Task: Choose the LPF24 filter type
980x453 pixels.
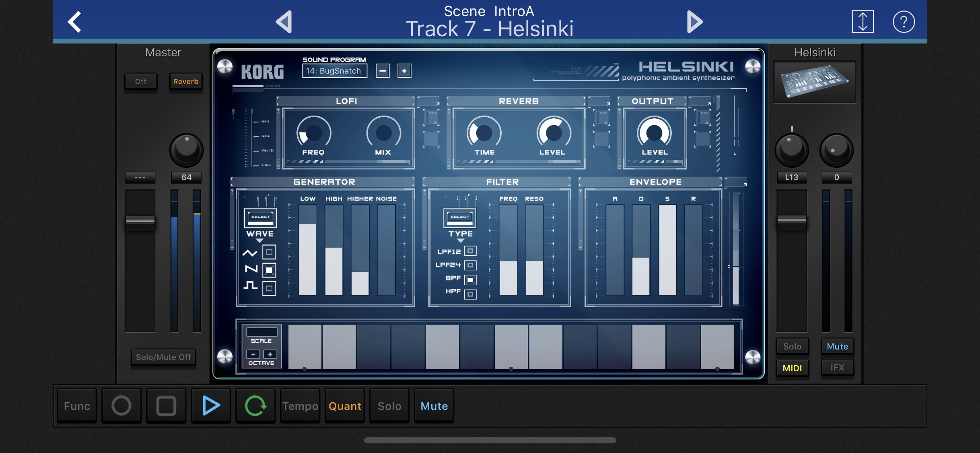Action: (x=470, y=265)
